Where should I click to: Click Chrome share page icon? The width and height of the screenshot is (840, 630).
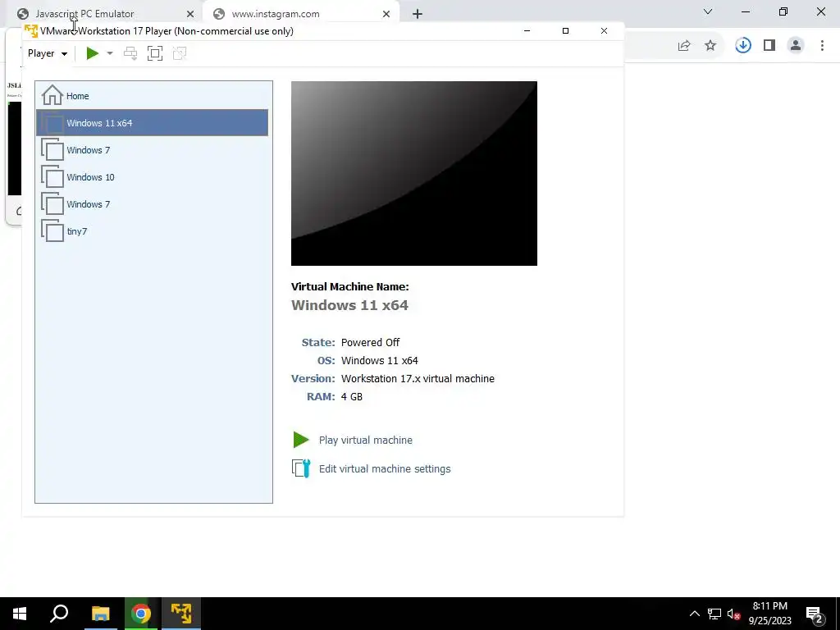coord(684,46)
